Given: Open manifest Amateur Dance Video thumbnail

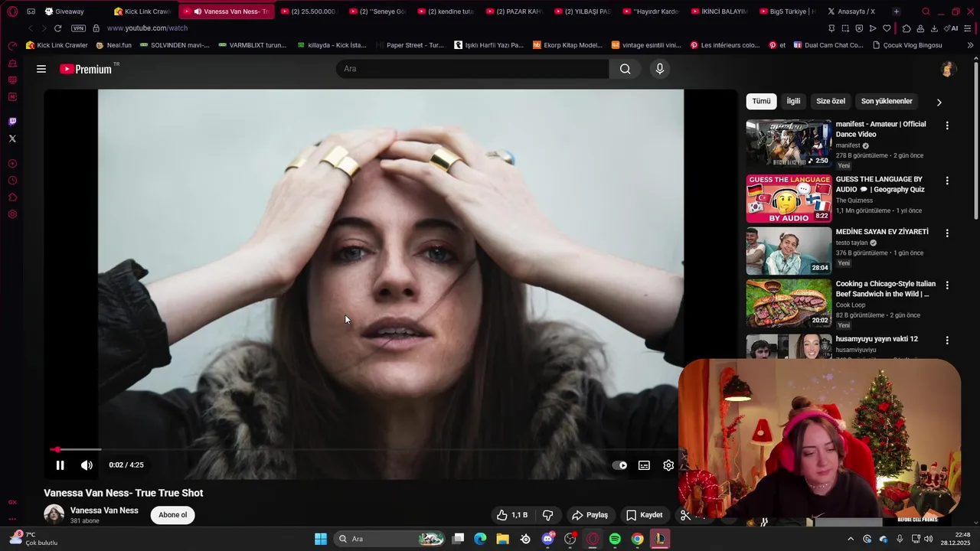Looking at the screenshot, I should [789, 143].
